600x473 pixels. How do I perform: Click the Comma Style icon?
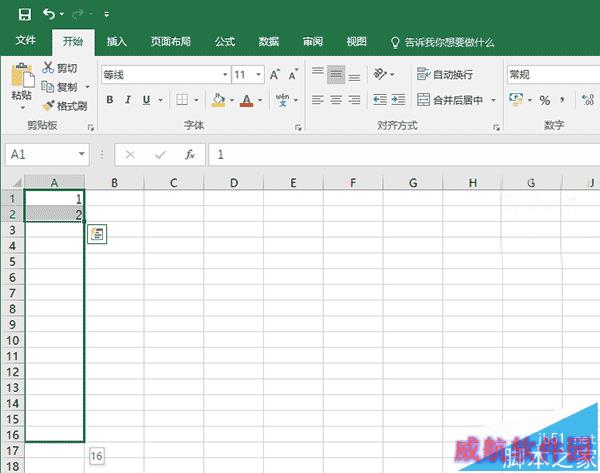tap(562, 100)
